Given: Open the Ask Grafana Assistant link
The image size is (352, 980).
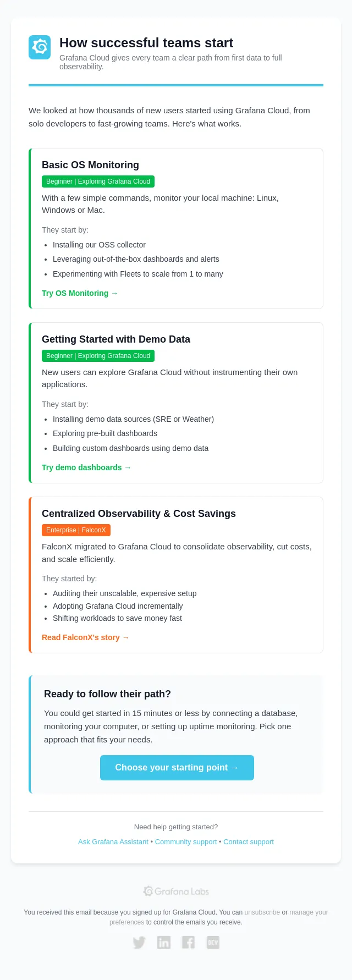Looking at the screenshot, I should [x=113, y=842].
